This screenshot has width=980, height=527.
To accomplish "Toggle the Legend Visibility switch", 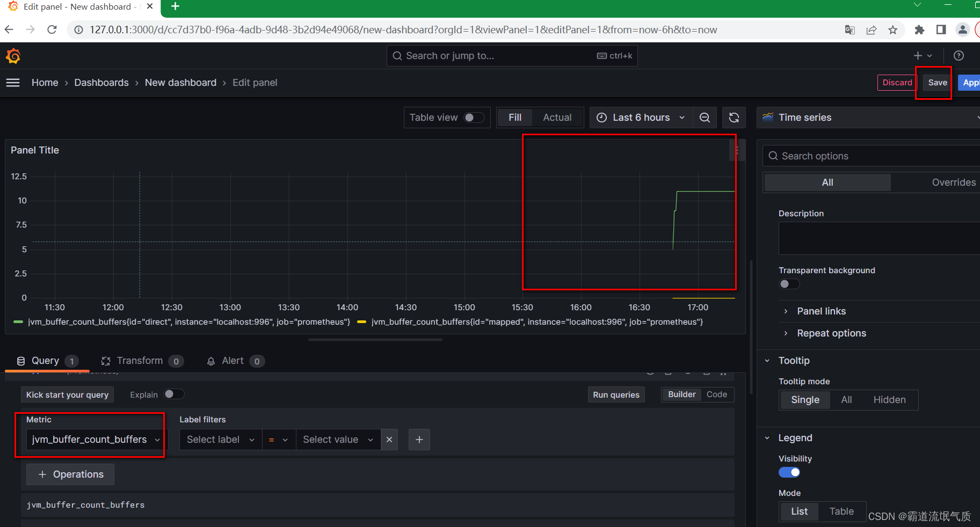I will 789,472.
